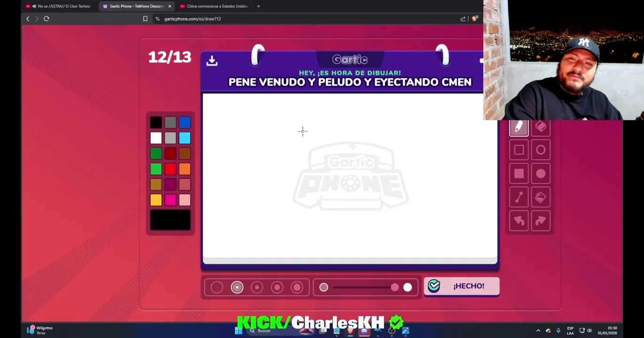
Task: Pick the orange color swatch
Action: point(185,169)
